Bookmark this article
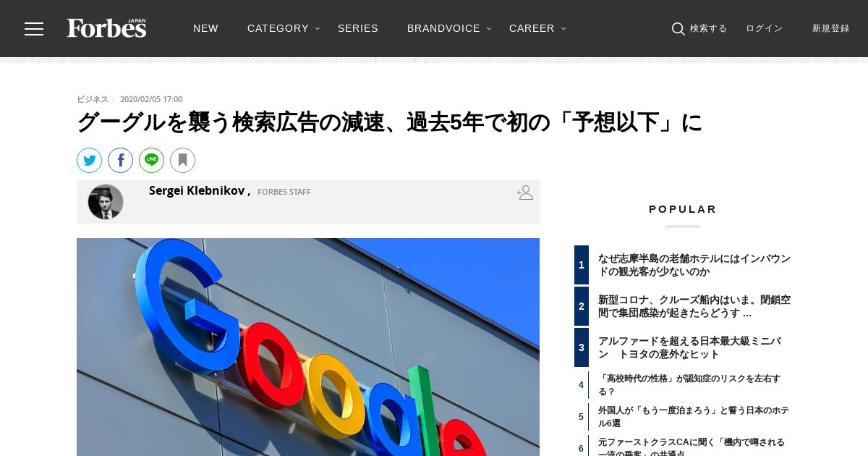 pyautogui.click(x=183, y=161)
